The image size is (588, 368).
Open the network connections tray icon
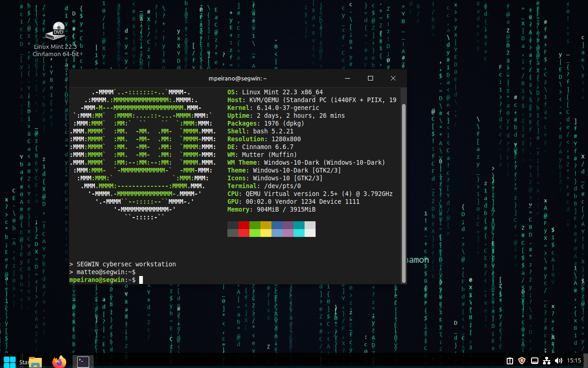pos(547,361)
